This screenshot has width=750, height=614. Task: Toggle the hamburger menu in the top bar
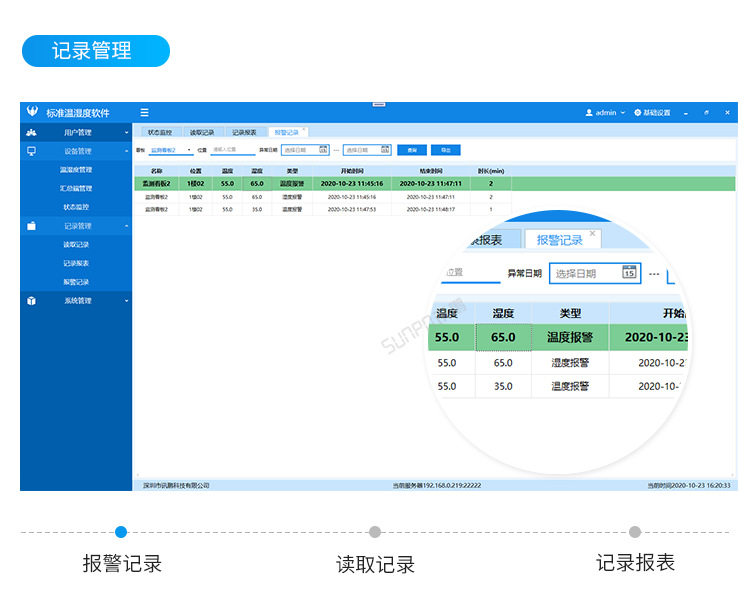[144, 113]
